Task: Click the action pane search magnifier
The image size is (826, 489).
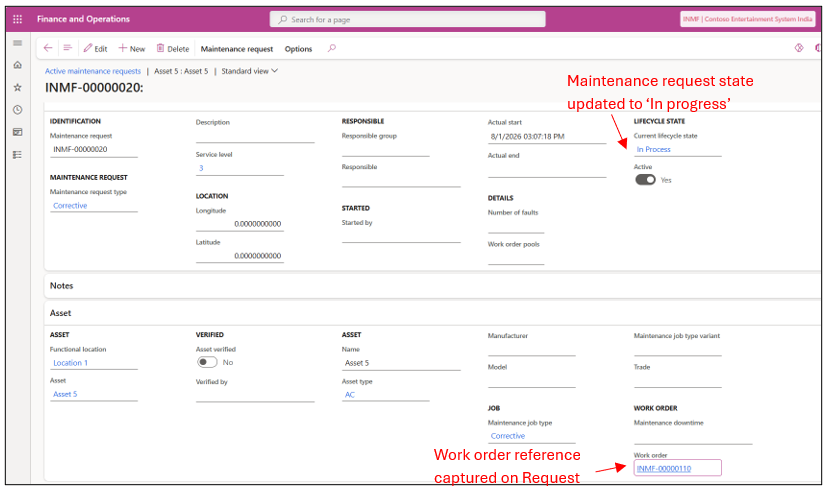Action: pos(331,48)
